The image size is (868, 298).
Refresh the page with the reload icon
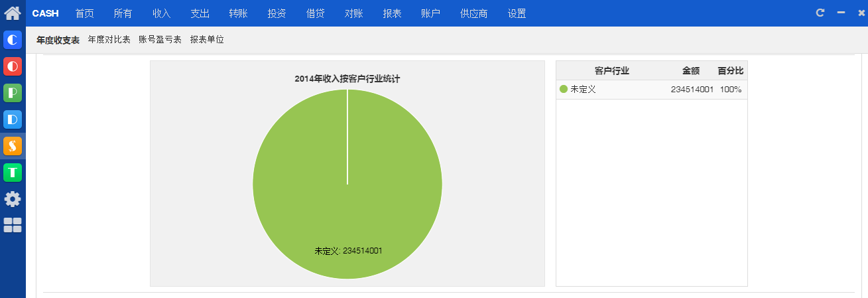tap(820, 13)
